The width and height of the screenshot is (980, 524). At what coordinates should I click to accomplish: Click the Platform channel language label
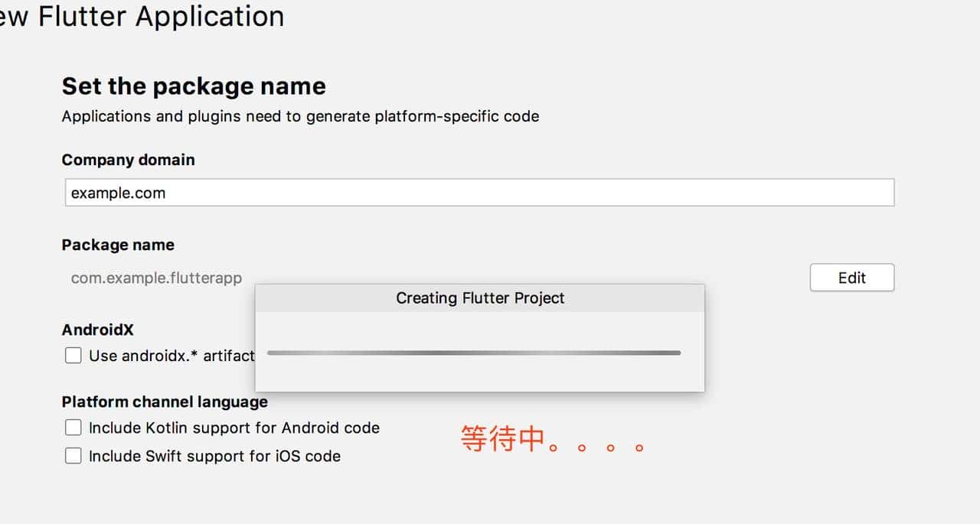[x=164, y=402]
